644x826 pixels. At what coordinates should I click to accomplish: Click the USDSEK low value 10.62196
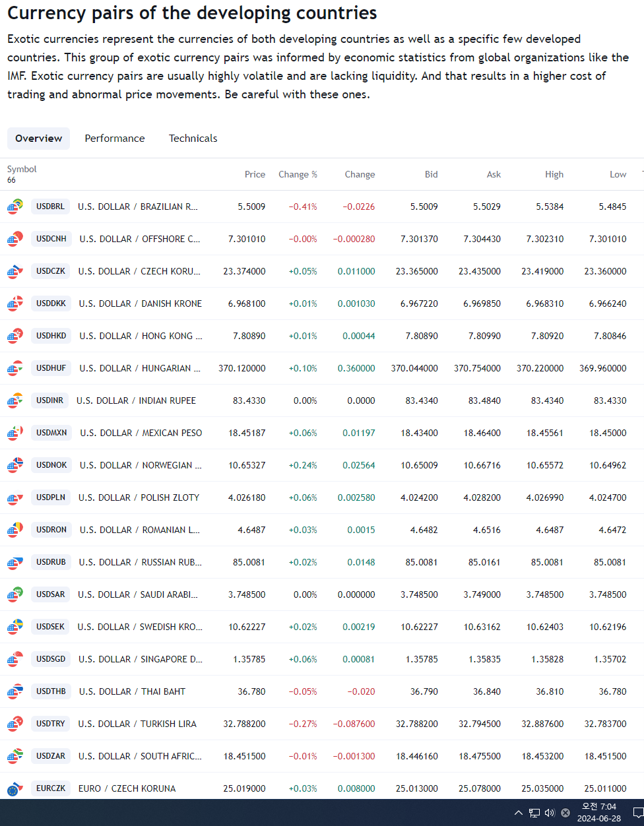[x=608, y=627]
